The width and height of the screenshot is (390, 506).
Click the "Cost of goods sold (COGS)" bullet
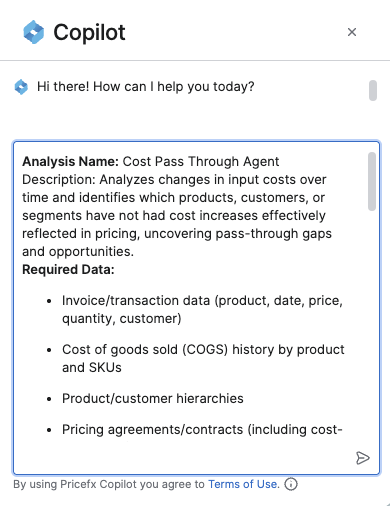(x=203, y=358)
